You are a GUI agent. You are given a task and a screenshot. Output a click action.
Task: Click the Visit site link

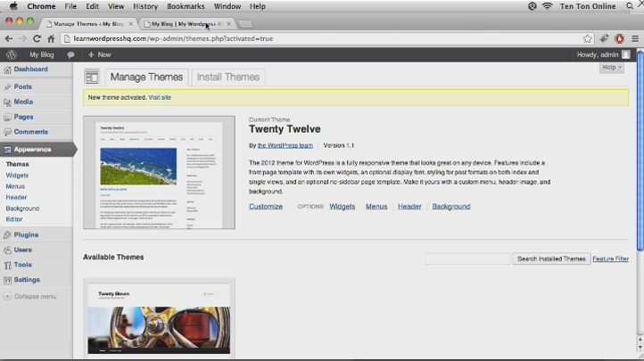click(160, 97)
